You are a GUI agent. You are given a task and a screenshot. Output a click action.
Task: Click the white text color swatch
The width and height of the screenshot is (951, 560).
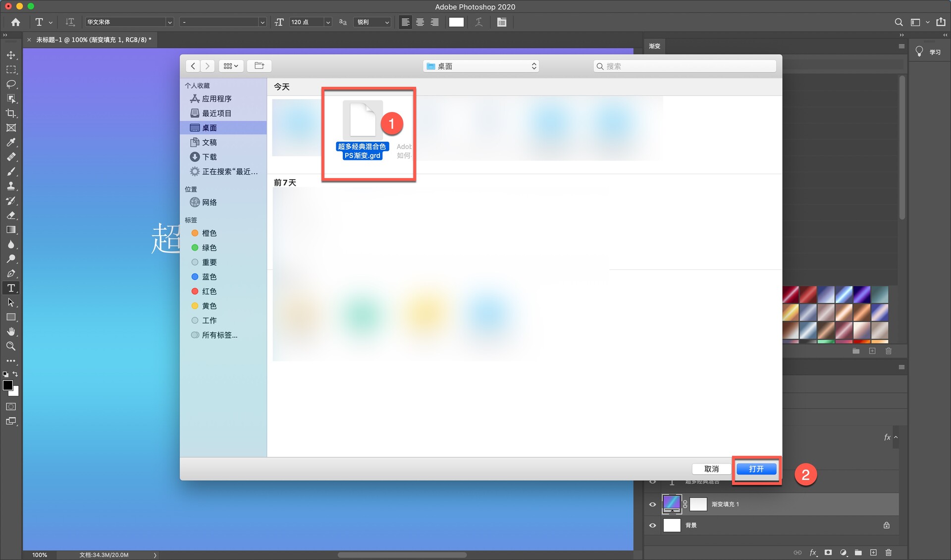(456, 22)
